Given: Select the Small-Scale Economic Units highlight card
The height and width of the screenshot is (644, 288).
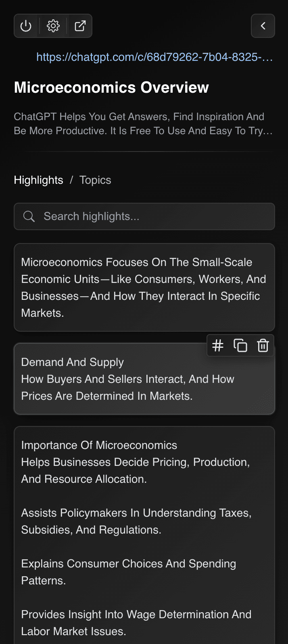Looking at the screenshot, I should pos(144,287).
